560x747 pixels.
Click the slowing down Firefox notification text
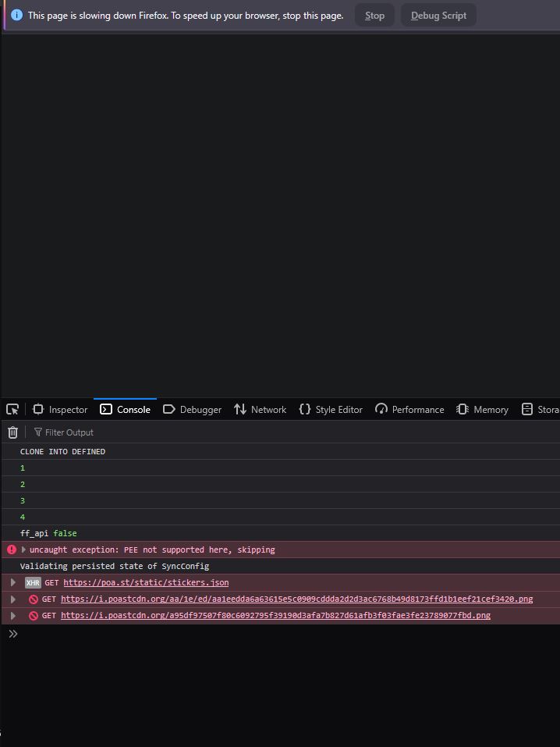coord(186,16)
